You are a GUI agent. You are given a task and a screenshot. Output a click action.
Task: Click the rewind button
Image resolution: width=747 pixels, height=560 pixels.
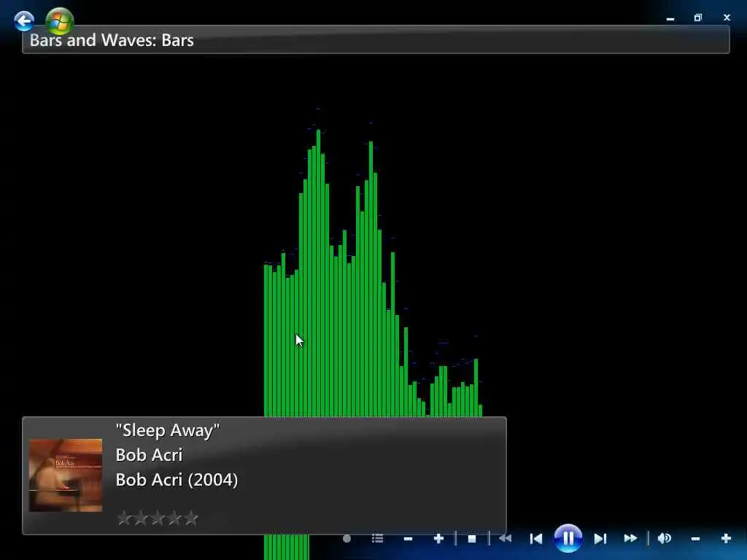click(x=505, y=539)
